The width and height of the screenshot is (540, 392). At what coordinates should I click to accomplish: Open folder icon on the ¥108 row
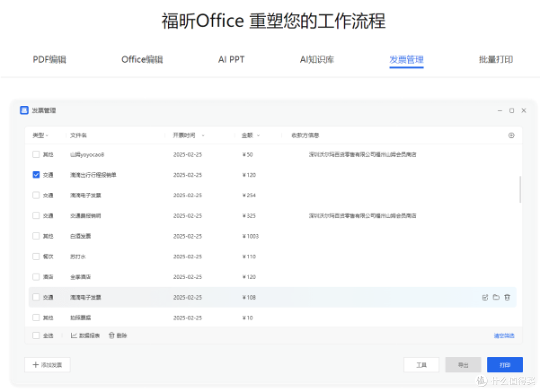(496, 297)
